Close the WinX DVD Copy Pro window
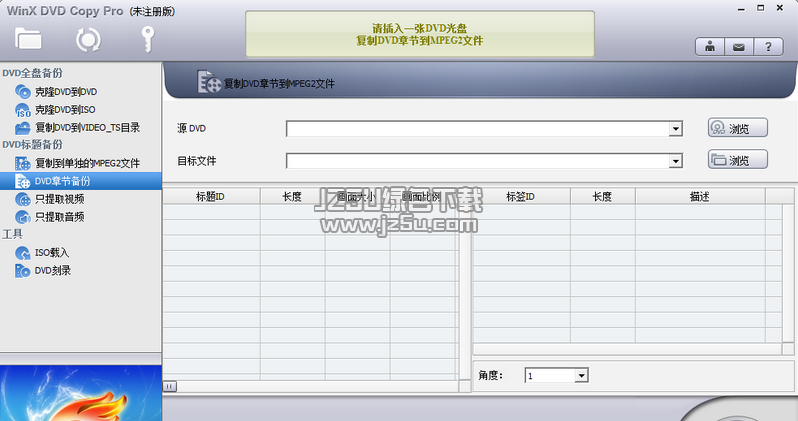This screenshot has width=798, height=421. [x=780, y=8]
